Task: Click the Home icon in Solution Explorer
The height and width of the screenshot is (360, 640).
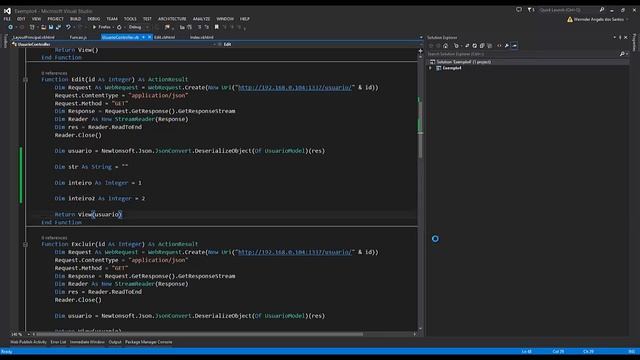Action: [445, 46]
